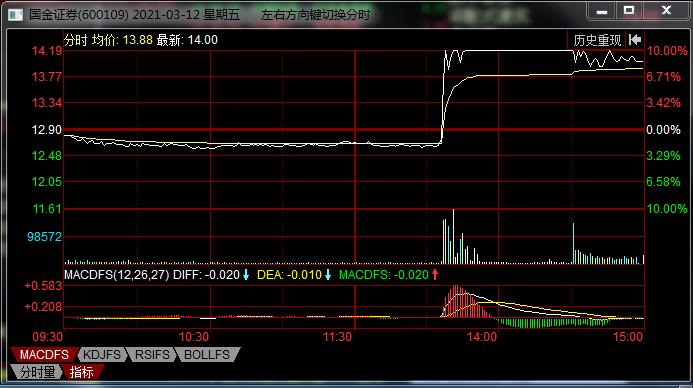
Task: Click the MACDFS(12,26,27) parameter label
Action: (x=117, y=275)
